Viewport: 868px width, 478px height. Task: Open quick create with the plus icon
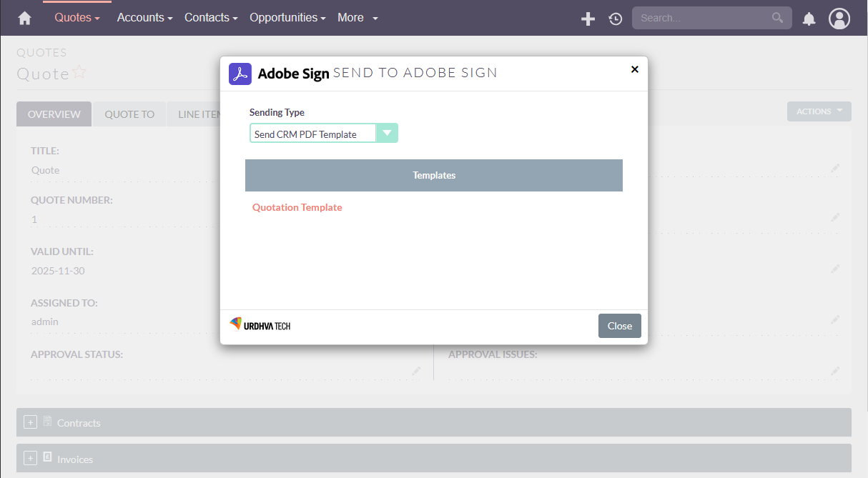[588, 19]
